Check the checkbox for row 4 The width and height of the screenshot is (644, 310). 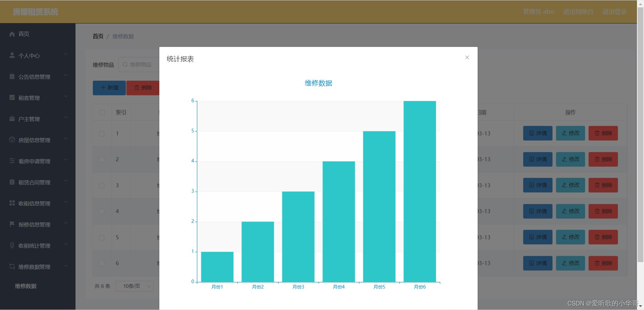click(102, 211)
